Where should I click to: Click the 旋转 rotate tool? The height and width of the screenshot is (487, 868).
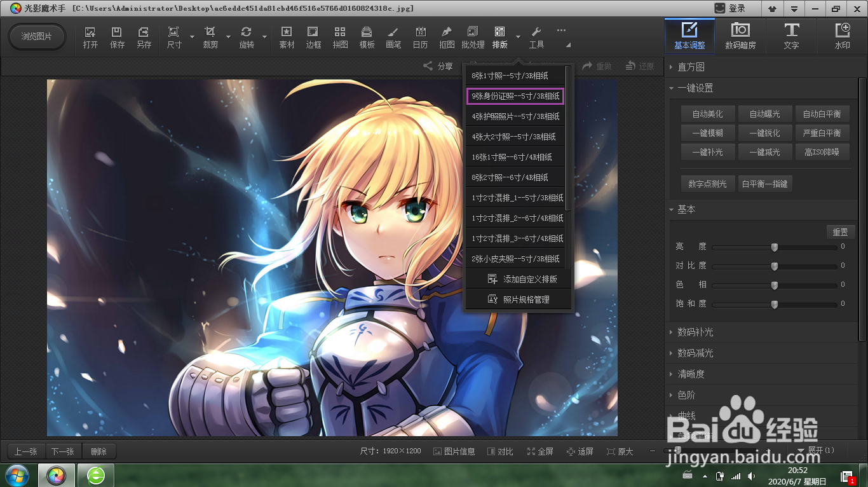point(247,38)
